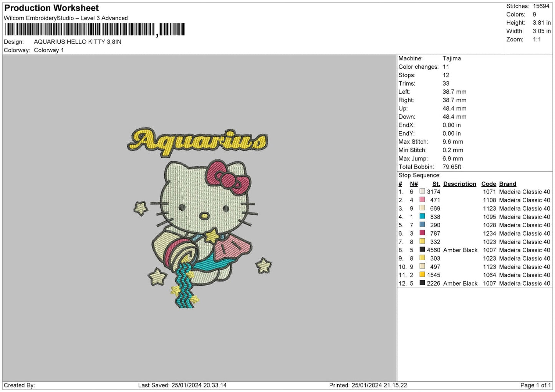555x392 pixels.
Task: Click the Production Worksheet title
Action: (51, 8)
